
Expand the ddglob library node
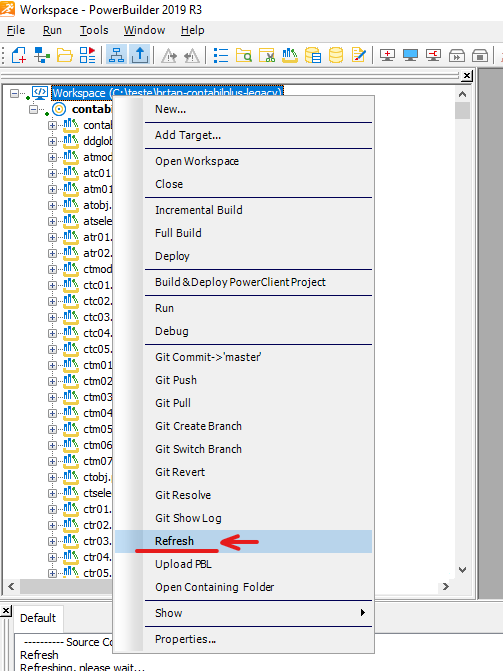pos(52,141)
